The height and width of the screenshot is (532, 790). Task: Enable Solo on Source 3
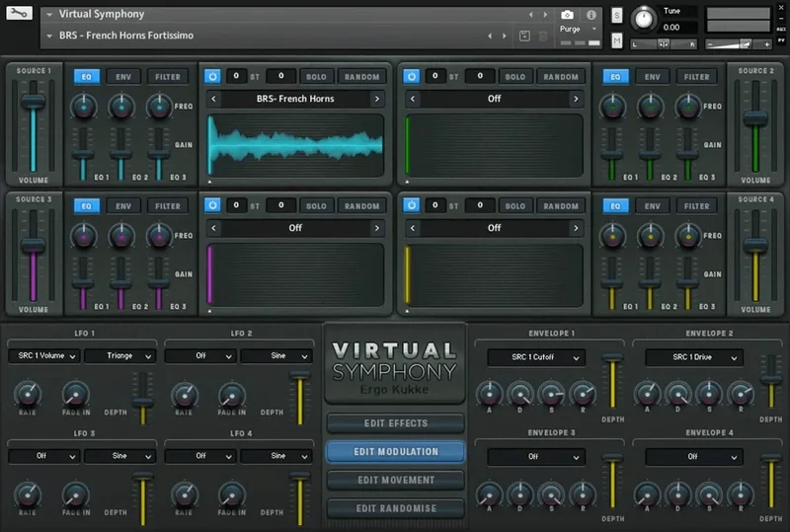(x=316, y=206)
